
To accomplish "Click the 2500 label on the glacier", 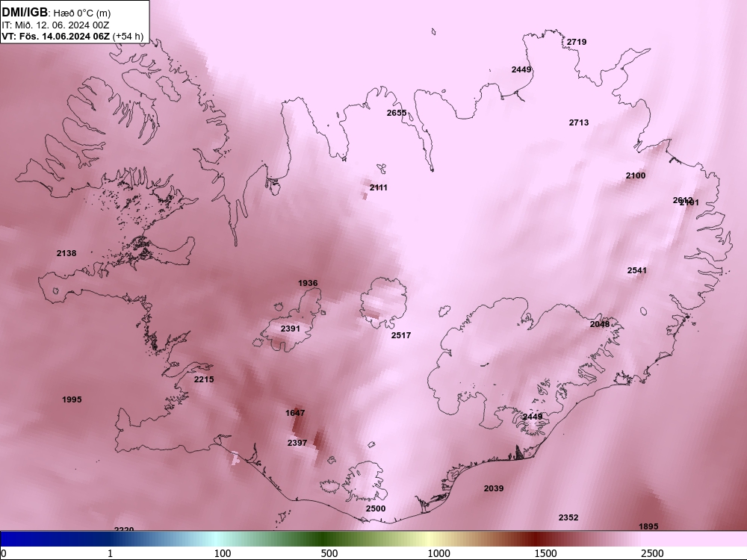I will pos(376,508).
